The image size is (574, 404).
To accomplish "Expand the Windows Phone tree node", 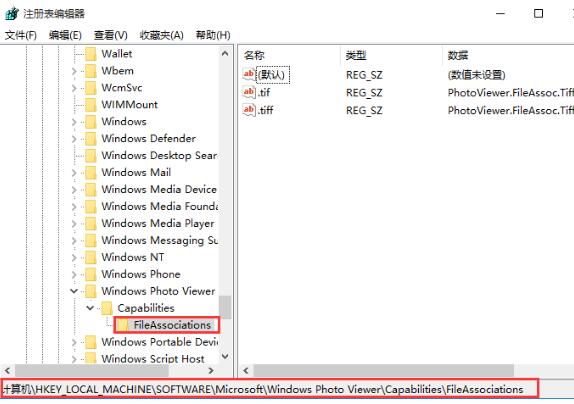I will point(74,274).
